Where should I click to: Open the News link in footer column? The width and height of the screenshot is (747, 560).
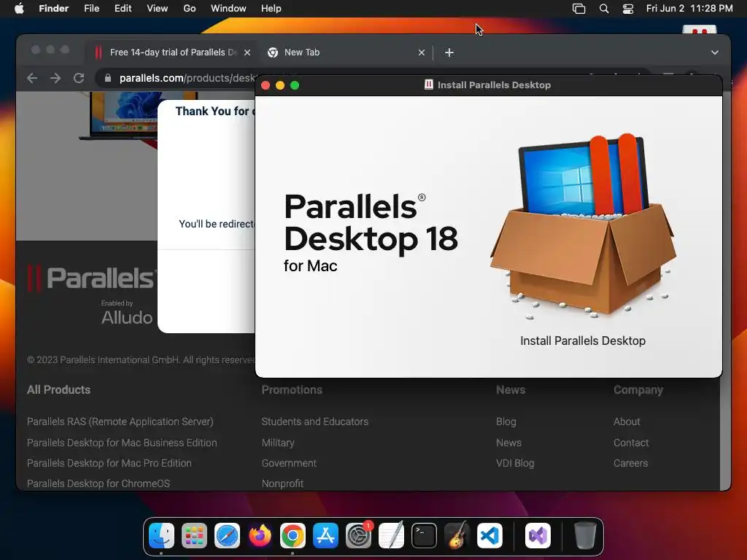(x=508, y=443)
